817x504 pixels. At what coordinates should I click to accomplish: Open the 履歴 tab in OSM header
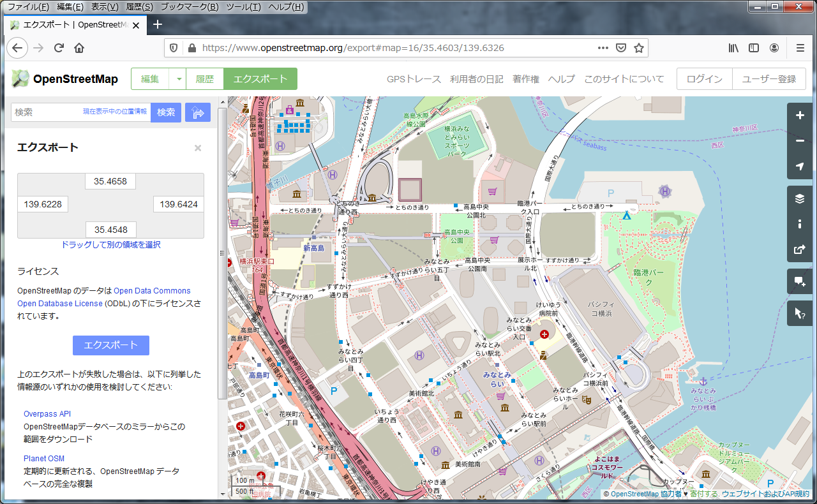[x=205, y=79]
